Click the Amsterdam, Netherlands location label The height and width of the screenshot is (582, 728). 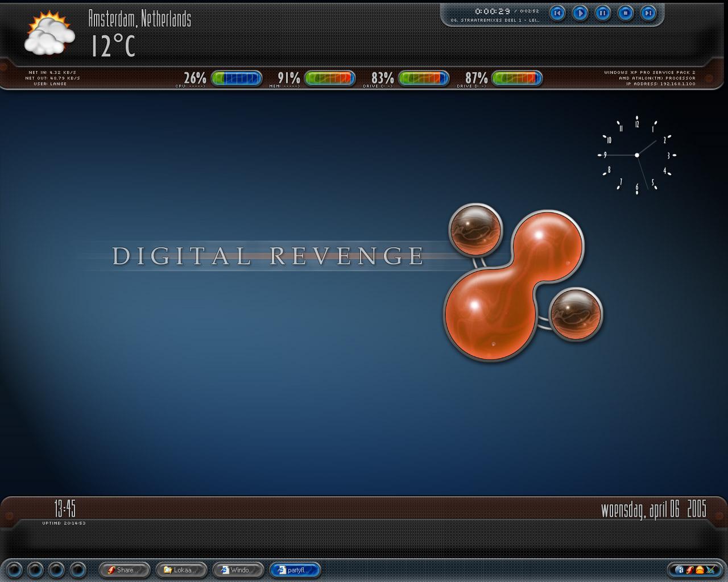pyautogui.click(x=139, y=19)
